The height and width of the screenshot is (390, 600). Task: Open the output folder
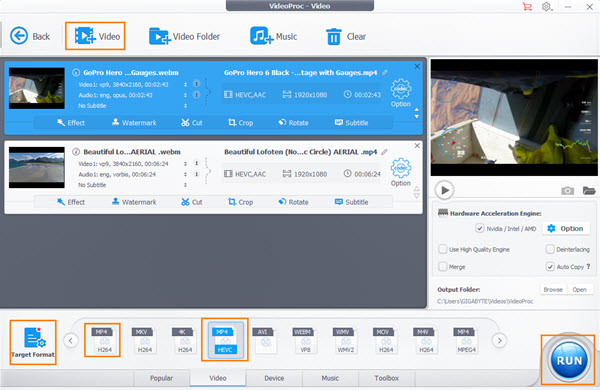click(579, 289)
